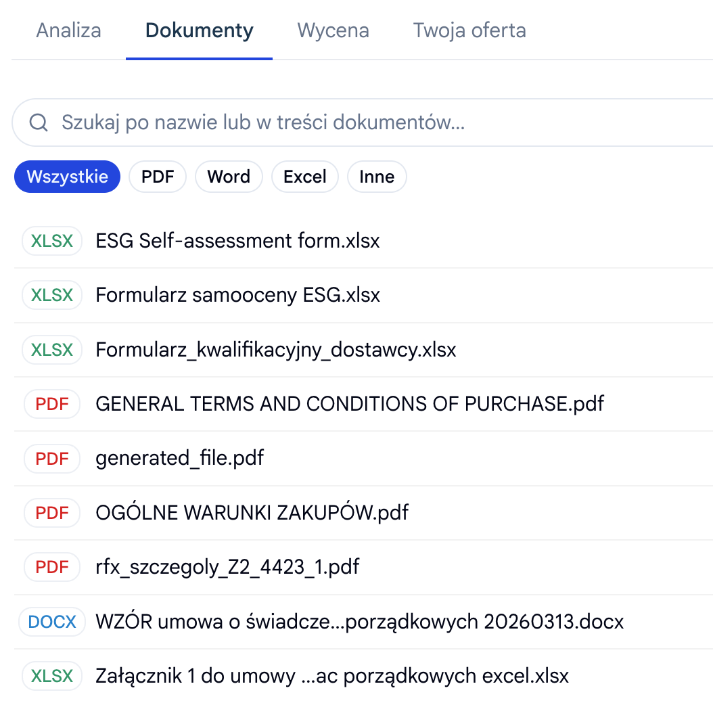Select the Inne filter chip
Viewport: 713px width, 728px height.
(377, 177)
